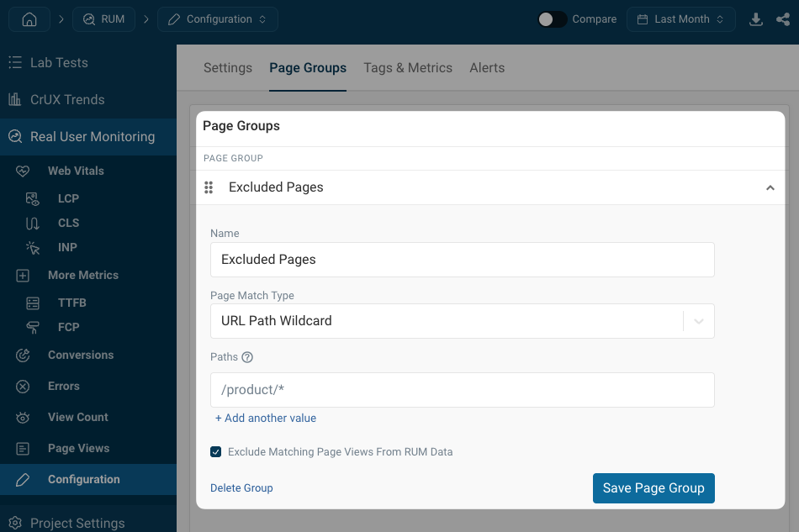Uncheck Exclude Matching Page Views From RUM Data

(x=216, y=451)
